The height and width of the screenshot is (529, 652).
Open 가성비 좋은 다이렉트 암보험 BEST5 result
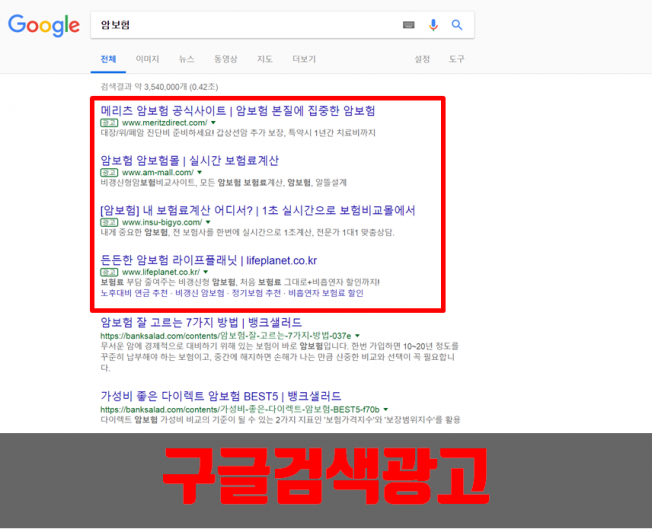[221, 396]
